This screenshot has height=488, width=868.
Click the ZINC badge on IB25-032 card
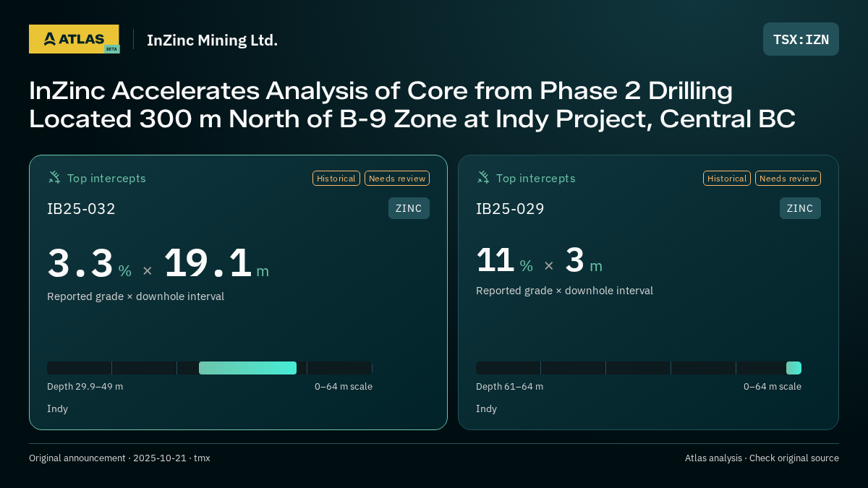[409, 208]
